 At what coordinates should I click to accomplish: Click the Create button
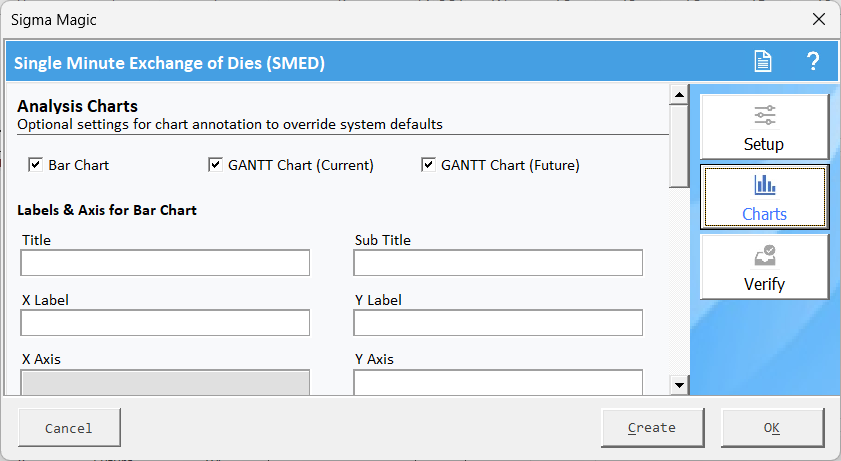pyautogui.click(x=652, y=427)
